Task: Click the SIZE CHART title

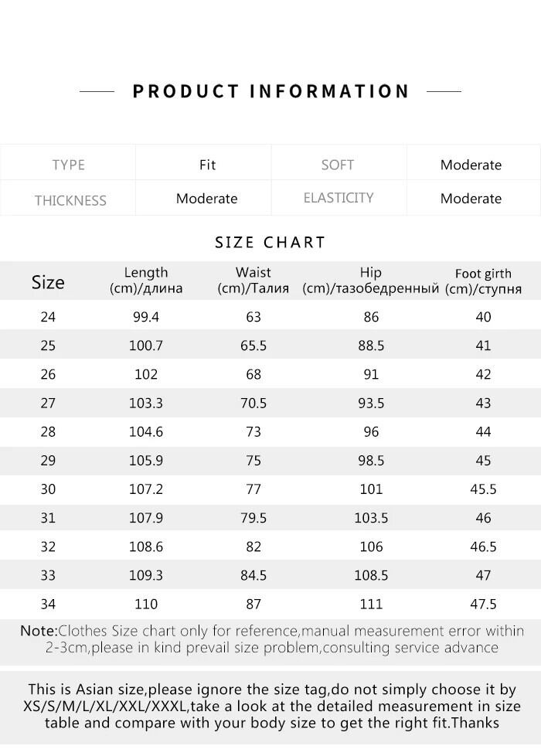Action: (x=270, y=242)
